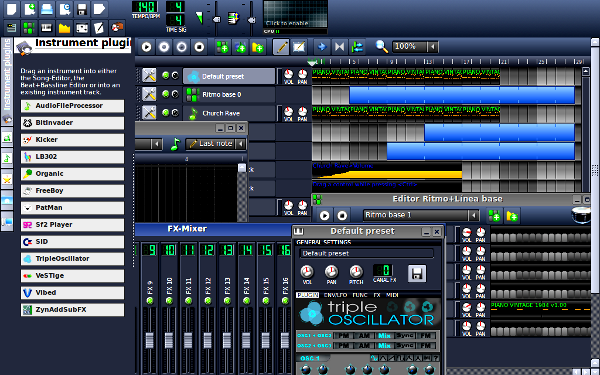Export the current project icon

tap(99, 8)
